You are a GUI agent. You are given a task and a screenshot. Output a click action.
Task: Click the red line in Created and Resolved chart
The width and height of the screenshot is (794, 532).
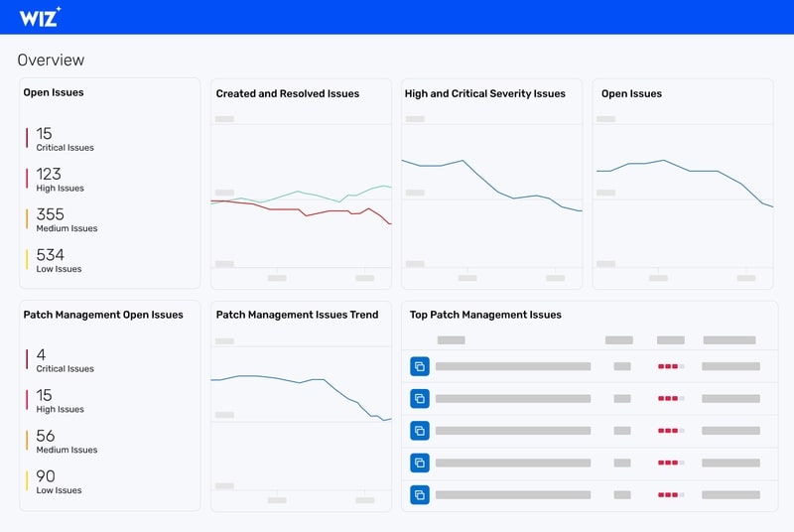(x=301, y=210)
